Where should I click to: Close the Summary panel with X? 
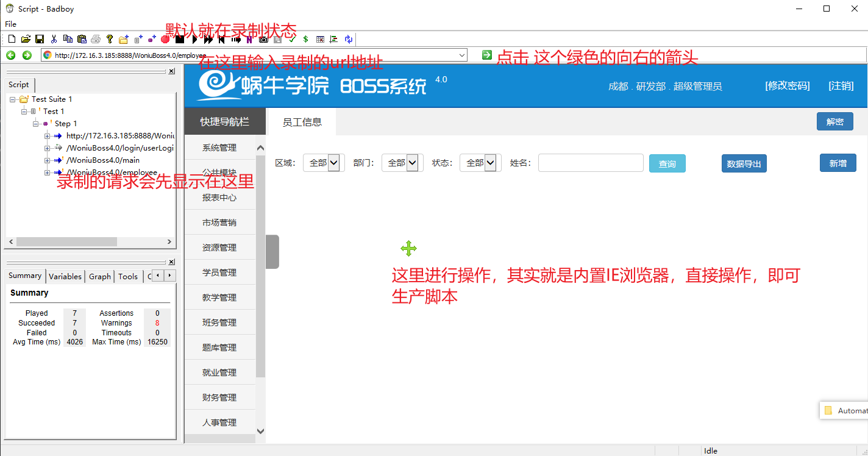(171, 262)
